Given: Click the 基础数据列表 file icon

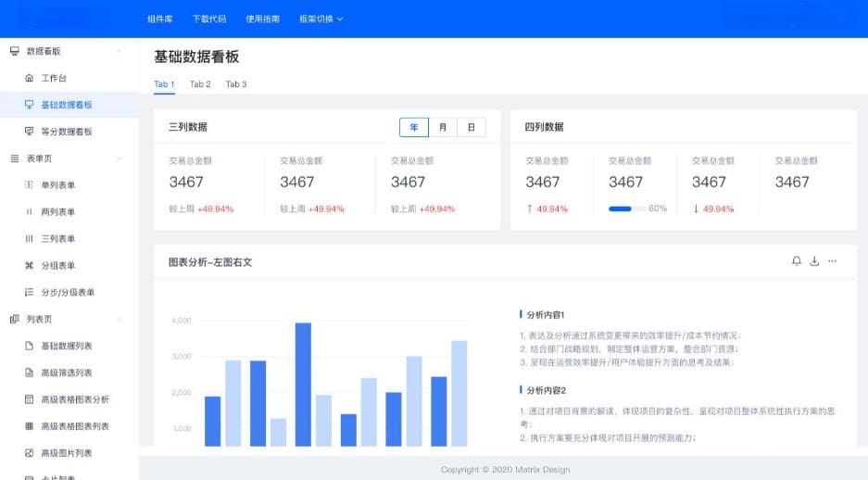Looking at the screenshot, I should (30, 346).
